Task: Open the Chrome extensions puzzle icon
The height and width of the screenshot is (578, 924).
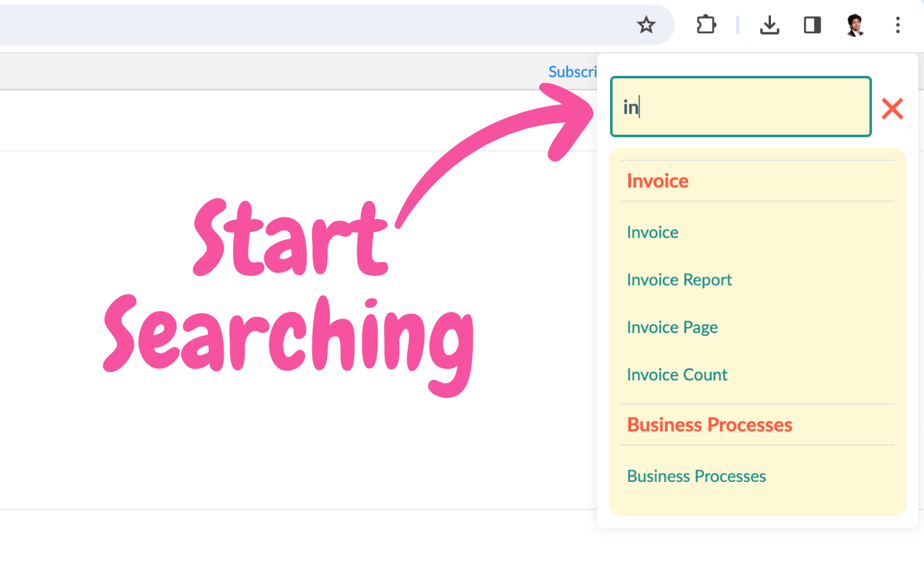Action: 706,25
